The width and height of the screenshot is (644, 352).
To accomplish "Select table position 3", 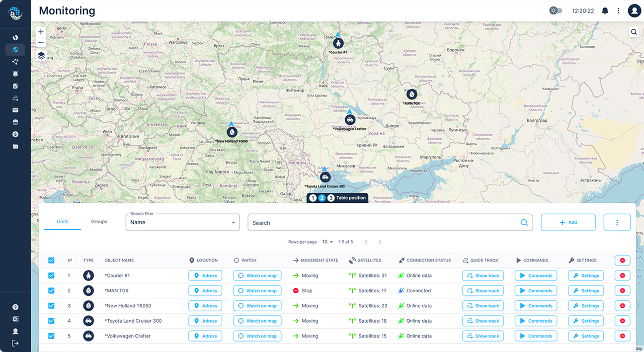I will click(x=331, y=198).
